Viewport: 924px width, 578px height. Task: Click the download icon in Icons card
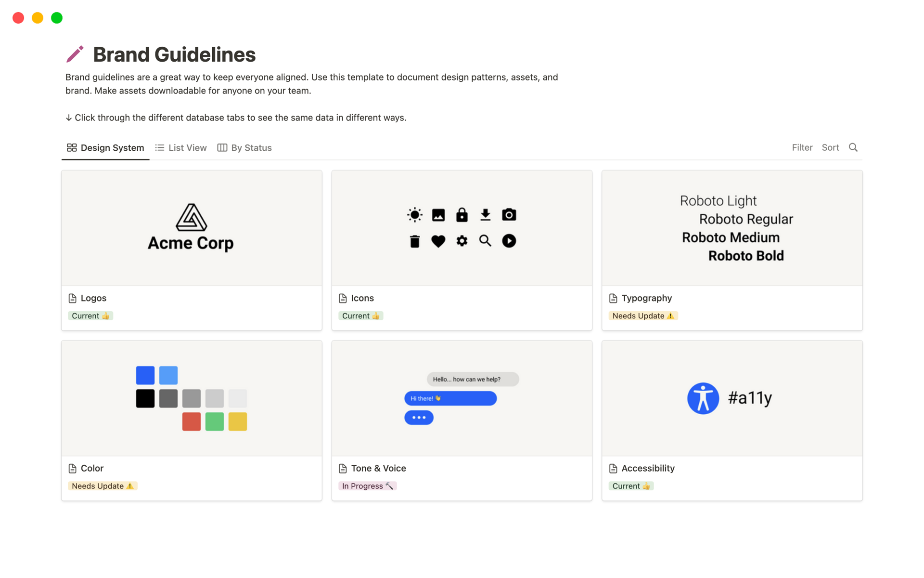(485, 214)
